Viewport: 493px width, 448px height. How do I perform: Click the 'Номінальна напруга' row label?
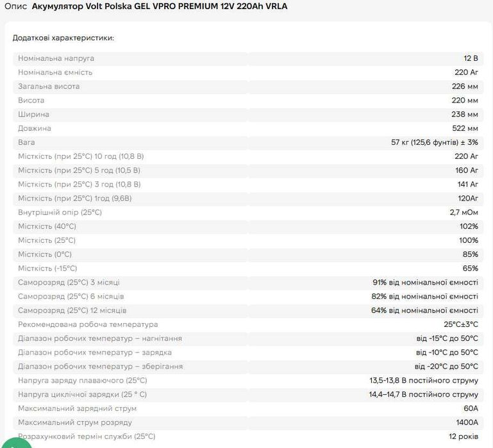click(56, 58)
